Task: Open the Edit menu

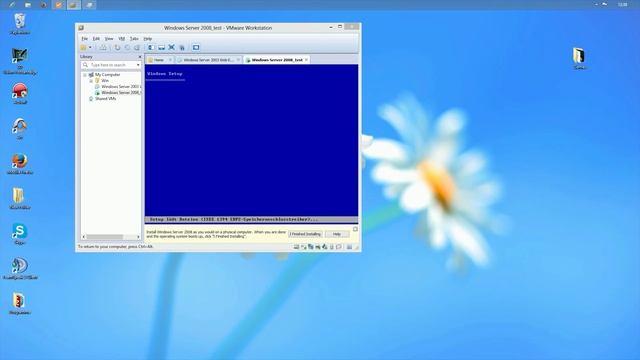Action: pyautogui.click(x=96, y=38)
